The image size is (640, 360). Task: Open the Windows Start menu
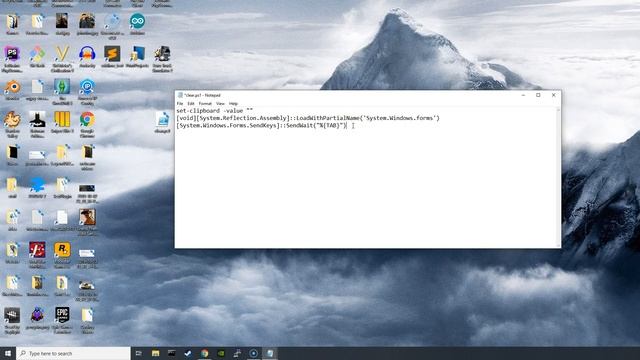click(8, 353)
